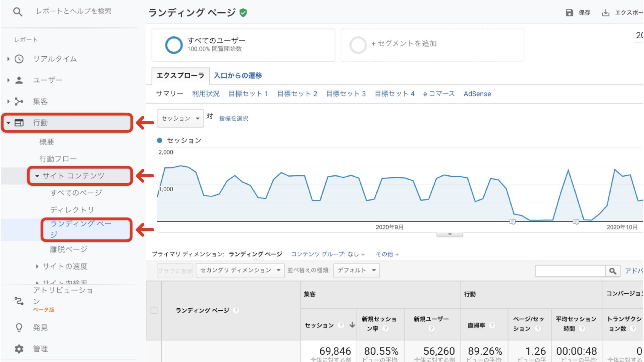This screenshot has width=644, height=362.
Task: Open the その他 dimension dropdown
Action: pos(387,254)
